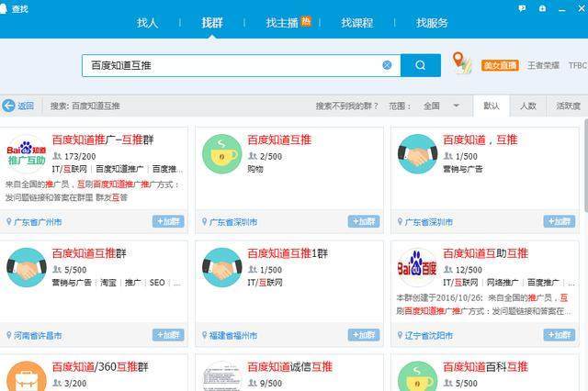Open briefcase avatar of 百度知道/360互推群
This screenshot has height=391, width=588.
coord(27,376)
